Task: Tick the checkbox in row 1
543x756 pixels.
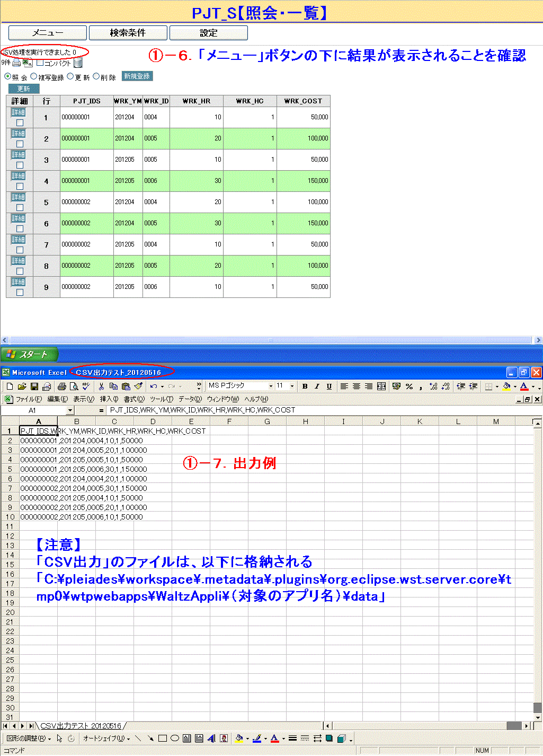Action: pyautogui.click(x=20, y=122)
